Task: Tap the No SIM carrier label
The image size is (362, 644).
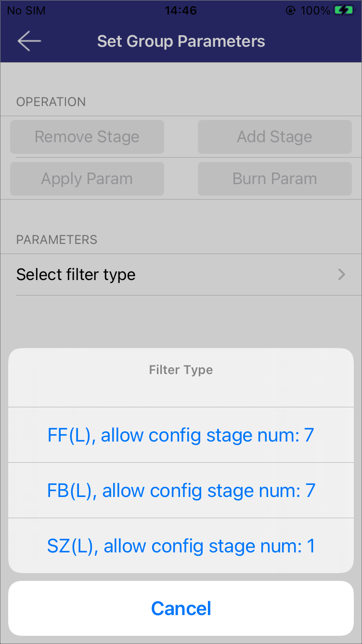Action: pyautogui.click(x=26, y=10)
